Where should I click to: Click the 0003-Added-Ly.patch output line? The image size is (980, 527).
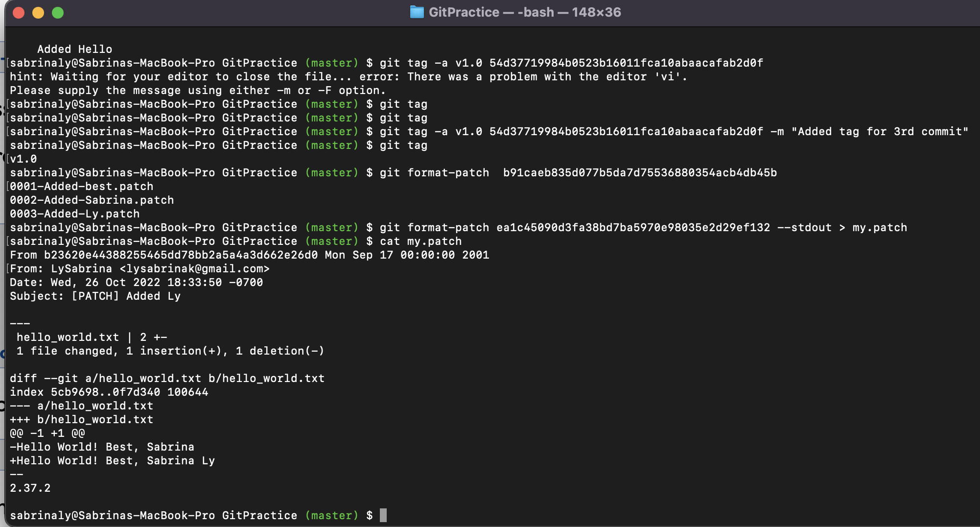(x=74, y=214)
